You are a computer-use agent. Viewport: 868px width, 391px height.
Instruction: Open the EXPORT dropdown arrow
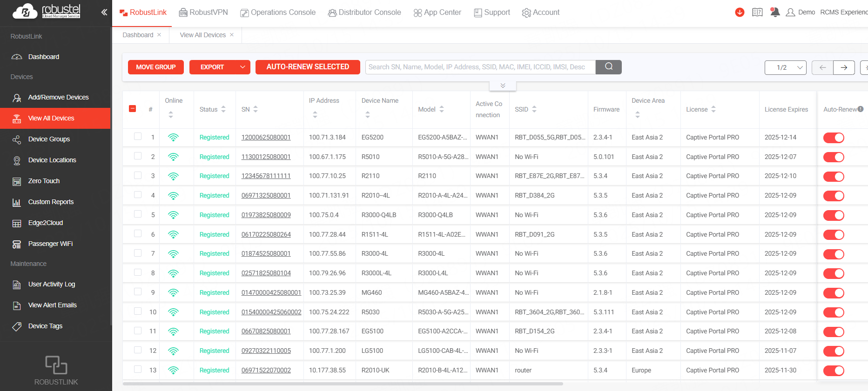coord(242,67)
